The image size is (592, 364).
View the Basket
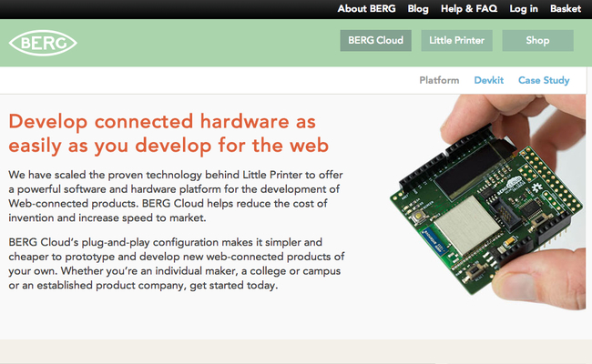(x=566, y=9)
